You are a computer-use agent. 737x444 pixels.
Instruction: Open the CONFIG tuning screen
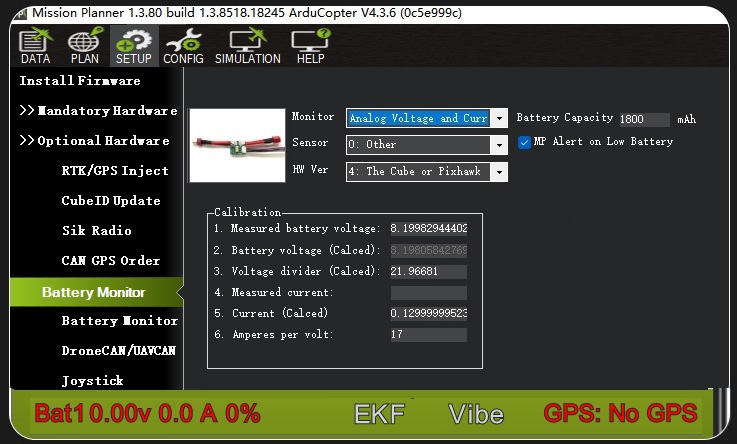coord(183,46)
